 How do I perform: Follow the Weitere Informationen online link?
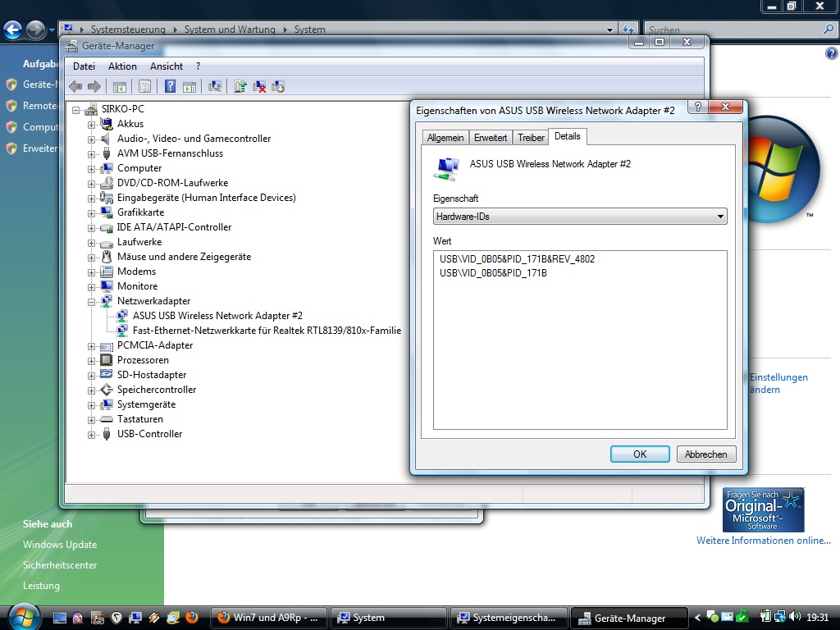[x=764, y=541]
